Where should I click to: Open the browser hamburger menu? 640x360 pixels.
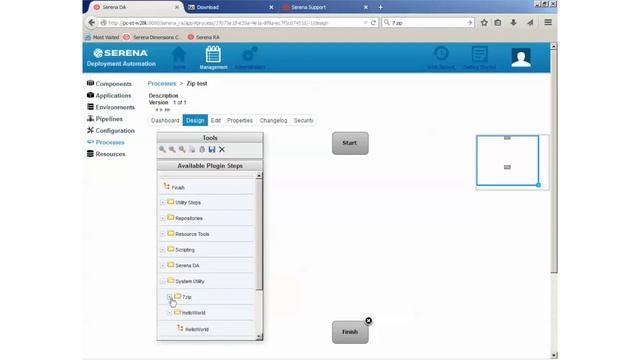click(548, 23)
